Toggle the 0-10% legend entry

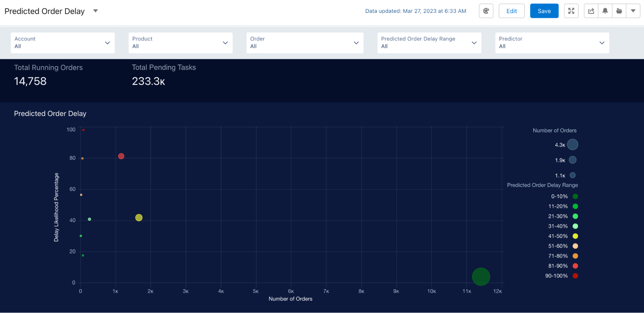575,196
